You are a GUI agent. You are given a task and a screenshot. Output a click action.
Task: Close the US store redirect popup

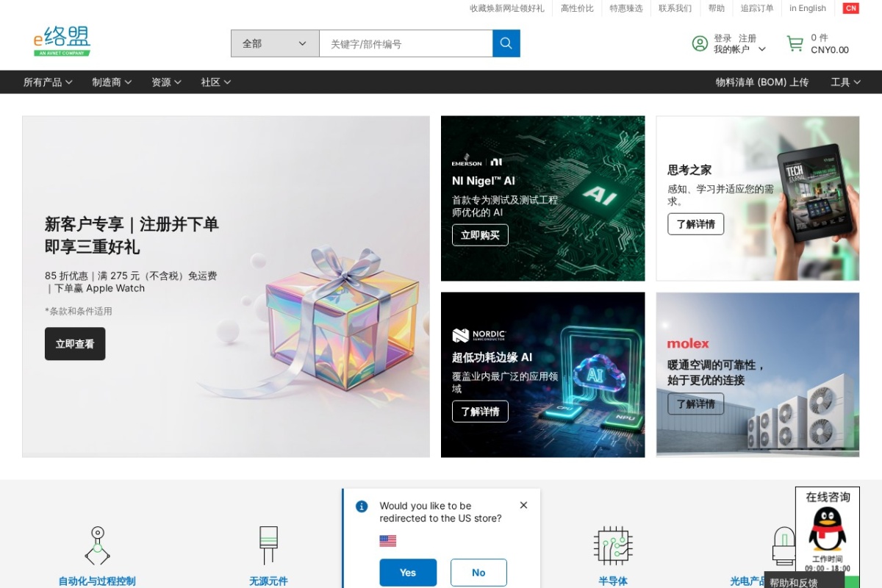click(x=523, y=505)
